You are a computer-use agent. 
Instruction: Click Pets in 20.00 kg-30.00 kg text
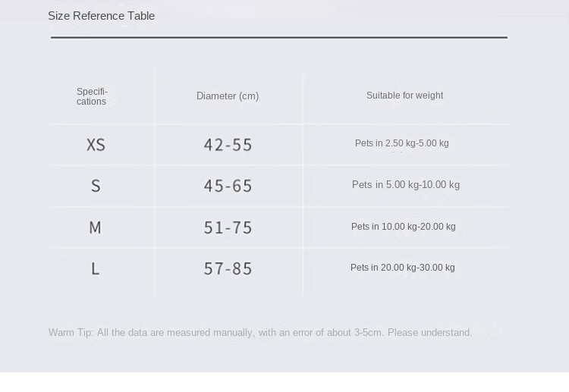click(402, 268)
